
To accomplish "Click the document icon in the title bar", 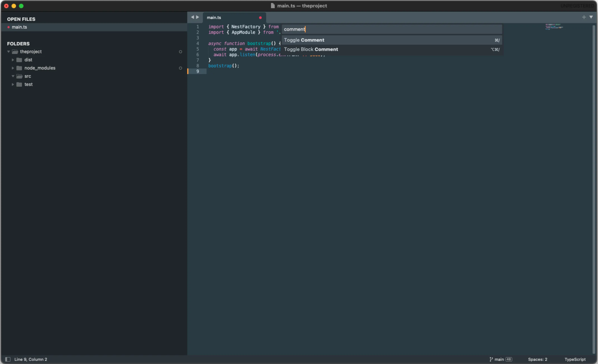I will pyautogui.click(x=272, y=6).
